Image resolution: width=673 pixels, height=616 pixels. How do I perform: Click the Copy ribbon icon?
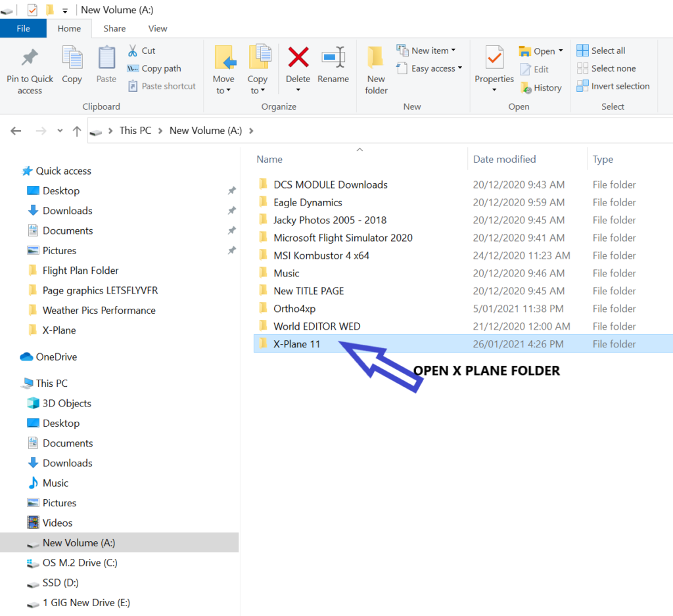72,58
